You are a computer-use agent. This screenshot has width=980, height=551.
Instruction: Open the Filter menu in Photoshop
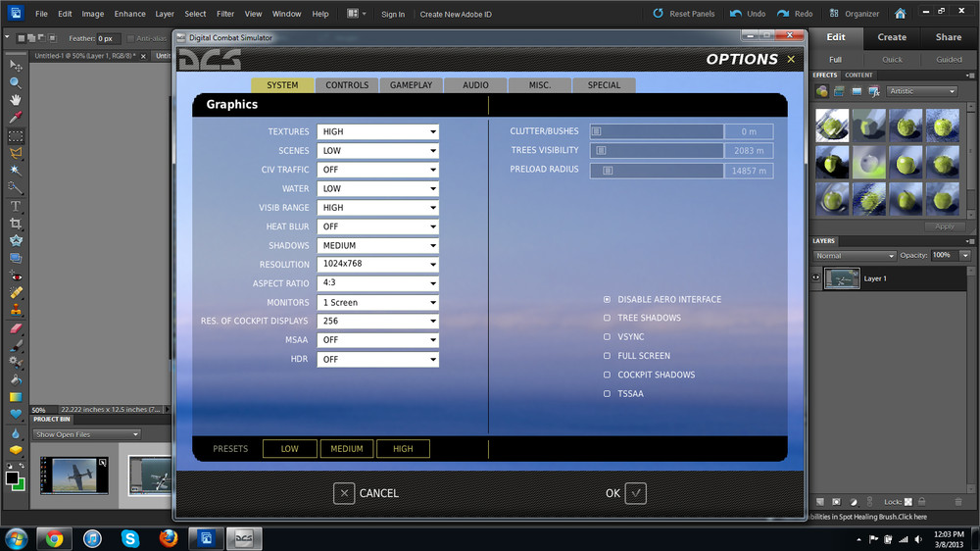(225, 14)
